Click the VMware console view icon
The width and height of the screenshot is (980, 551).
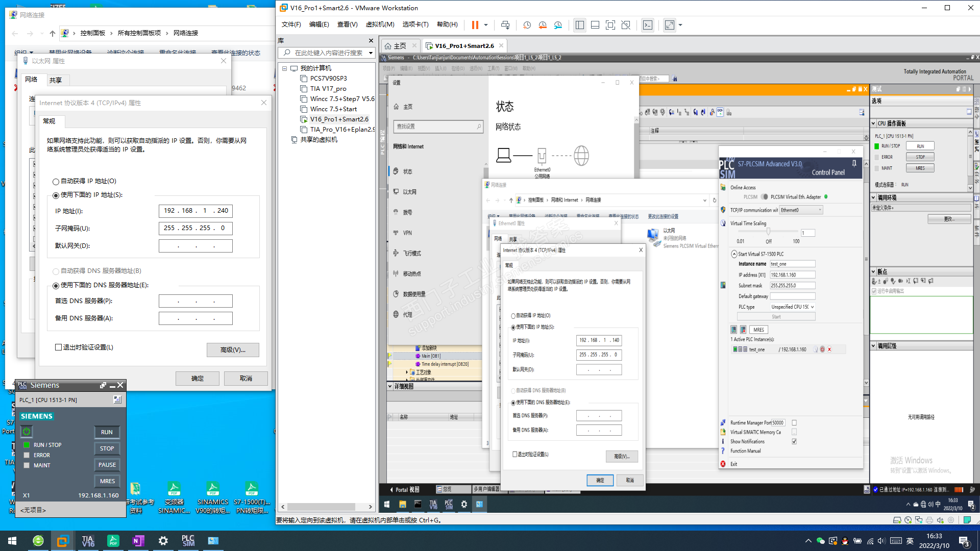click(x=647, y=25)
